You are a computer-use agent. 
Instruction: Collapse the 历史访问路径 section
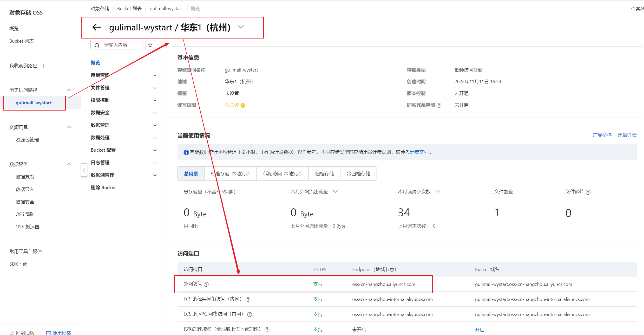click(x=69, y=90)
